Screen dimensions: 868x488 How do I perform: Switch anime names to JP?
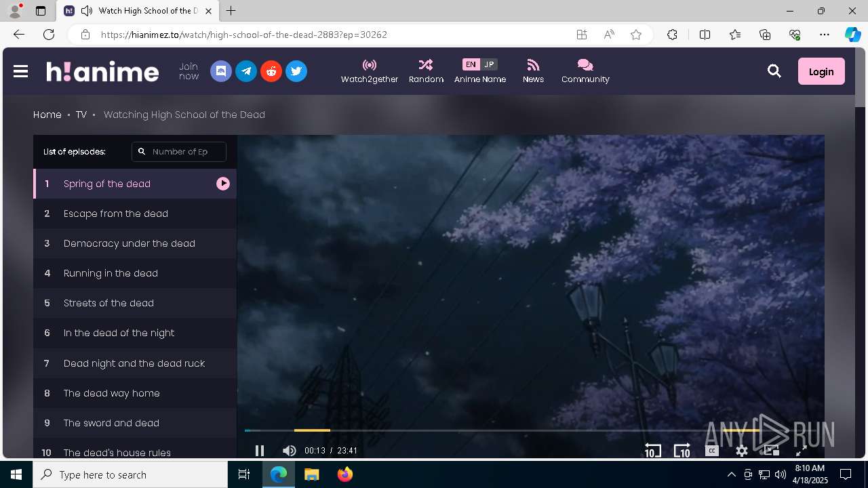pos(489,64)
